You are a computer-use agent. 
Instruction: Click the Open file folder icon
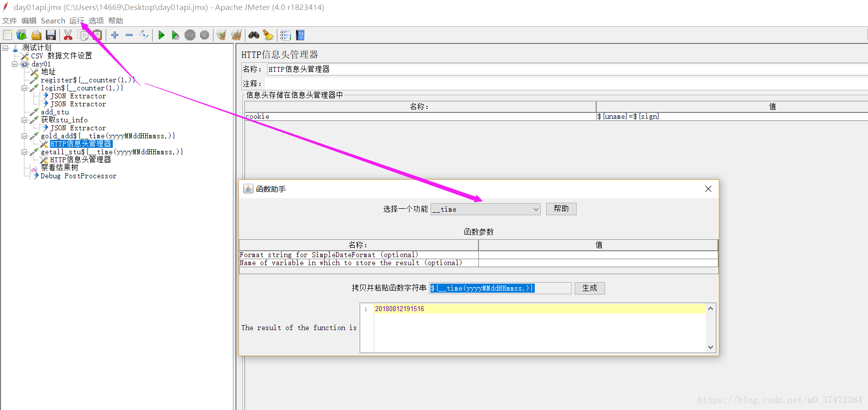click(x=36, y=35)
